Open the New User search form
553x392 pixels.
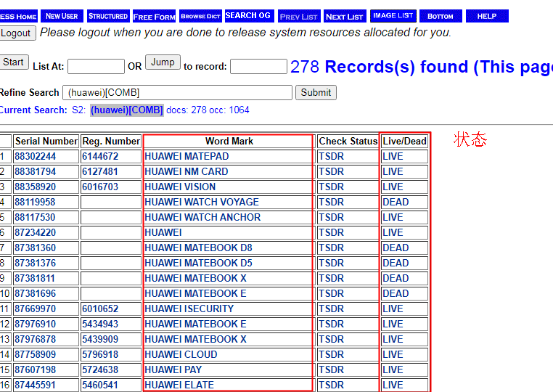point(62,16)
